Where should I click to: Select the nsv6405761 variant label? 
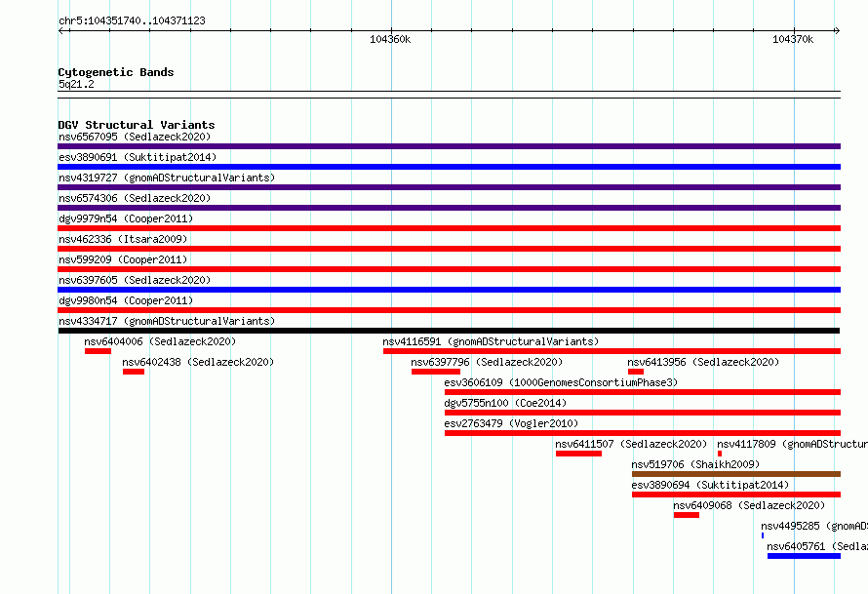click(x=817, y=546)
